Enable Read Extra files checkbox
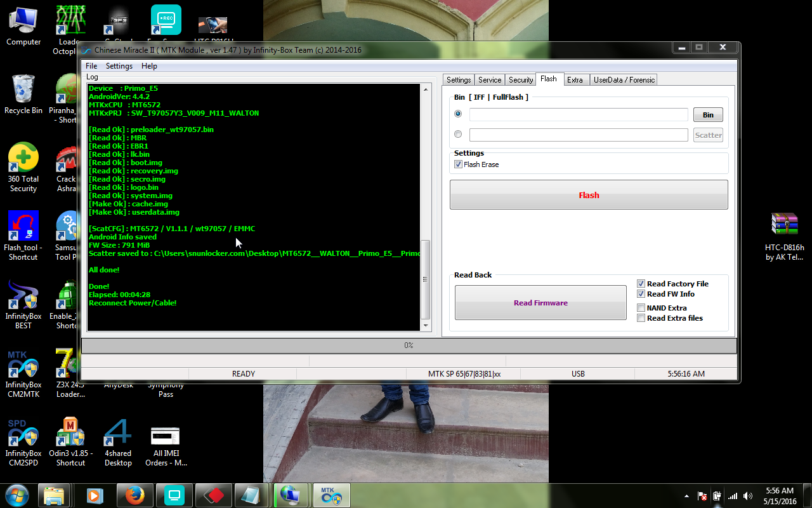This screenshot has height=508, width=812. click(x=641, y=318)
